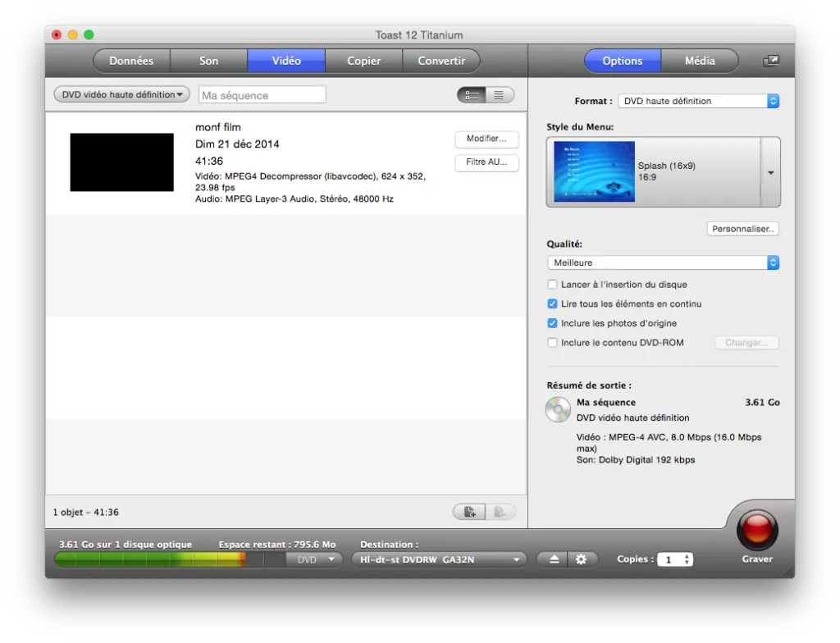This screenshot has height=643, width=840.
Task: Switch to compact list view
Action: (x=499, y=94)
